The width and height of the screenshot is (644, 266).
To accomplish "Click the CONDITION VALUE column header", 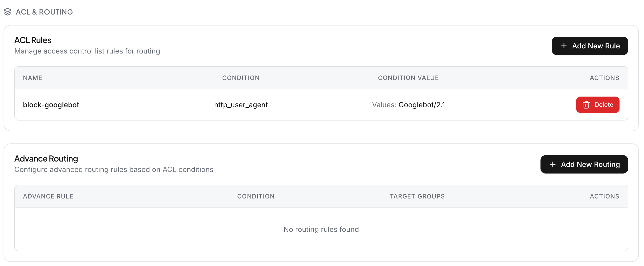I will point(408,78).
